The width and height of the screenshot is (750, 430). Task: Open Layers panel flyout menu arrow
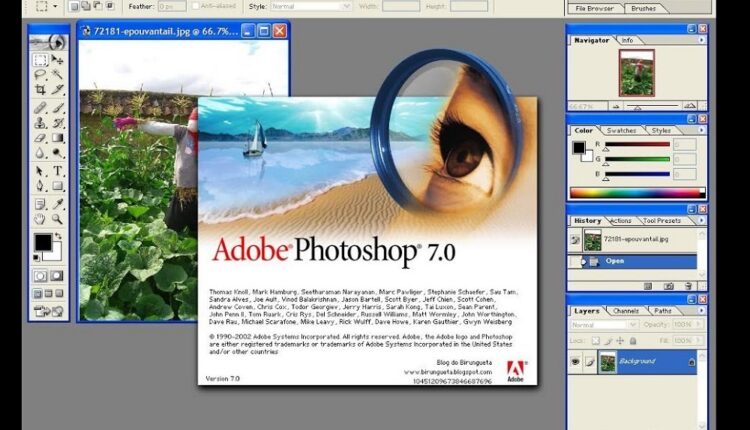701,310
